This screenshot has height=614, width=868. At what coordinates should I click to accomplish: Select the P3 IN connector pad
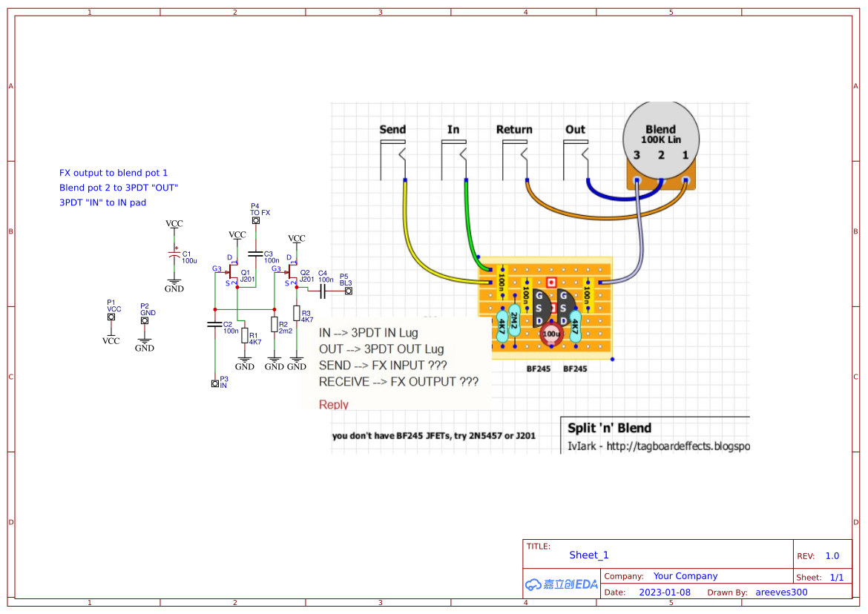(215, 383)
